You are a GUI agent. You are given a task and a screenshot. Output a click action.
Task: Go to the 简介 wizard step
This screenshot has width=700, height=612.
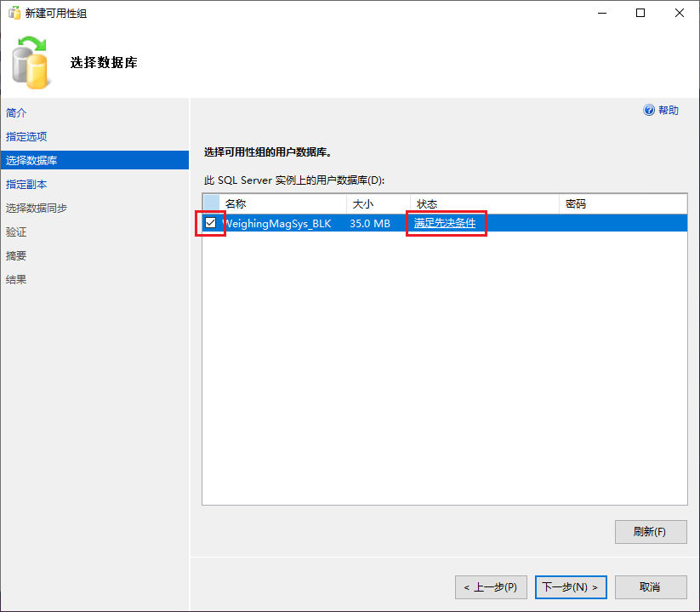tap(16, 113)
